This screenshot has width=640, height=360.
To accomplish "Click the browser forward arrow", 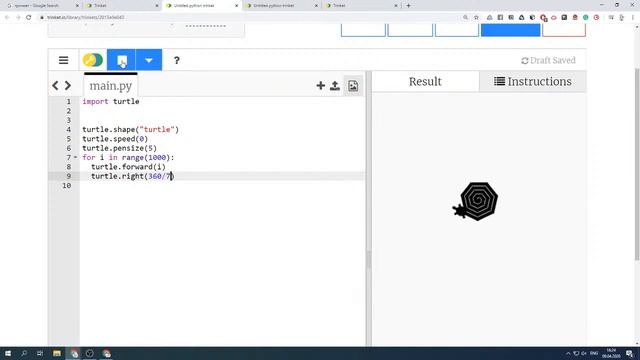I will [18, 18].
